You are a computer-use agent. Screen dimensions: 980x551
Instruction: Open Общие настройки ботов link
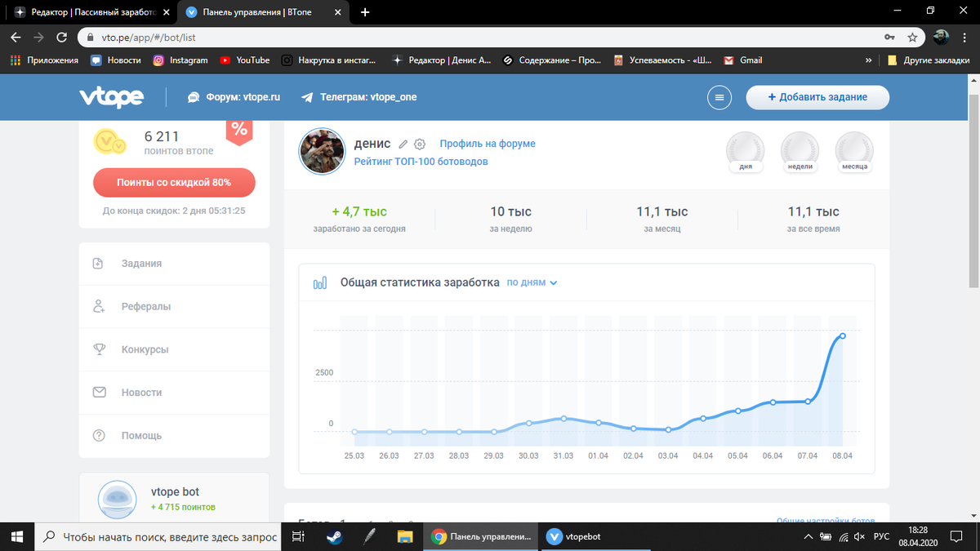(825, 520)
